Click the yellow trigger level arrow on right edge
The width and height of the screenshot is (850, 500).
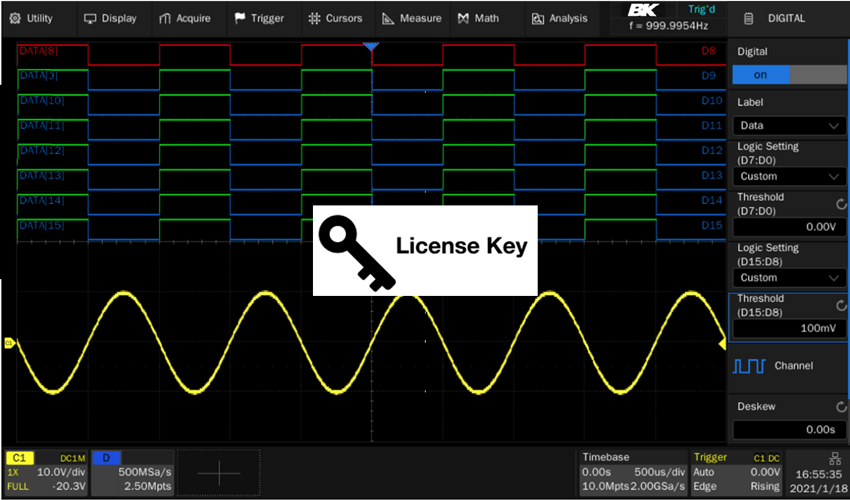click(722, 344)
